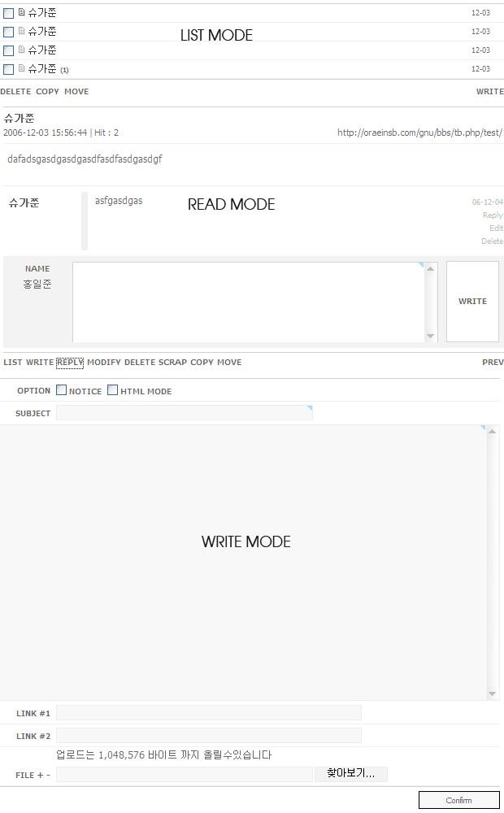Enable the HTML MODE checkbox

click(112, 390)
